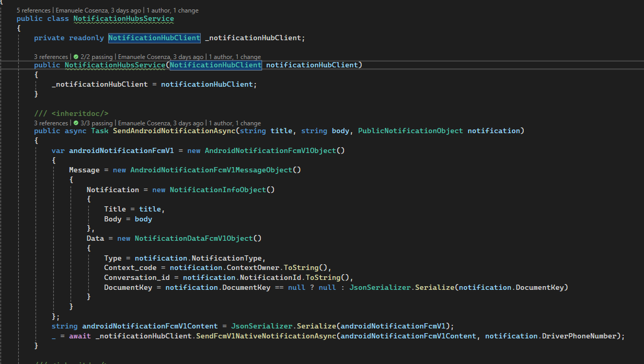Image resolution: width=644 pixels, height=364 pixels.
Task: Click the "Type" property in Data initializer
Action: click(x=113, y=258)
